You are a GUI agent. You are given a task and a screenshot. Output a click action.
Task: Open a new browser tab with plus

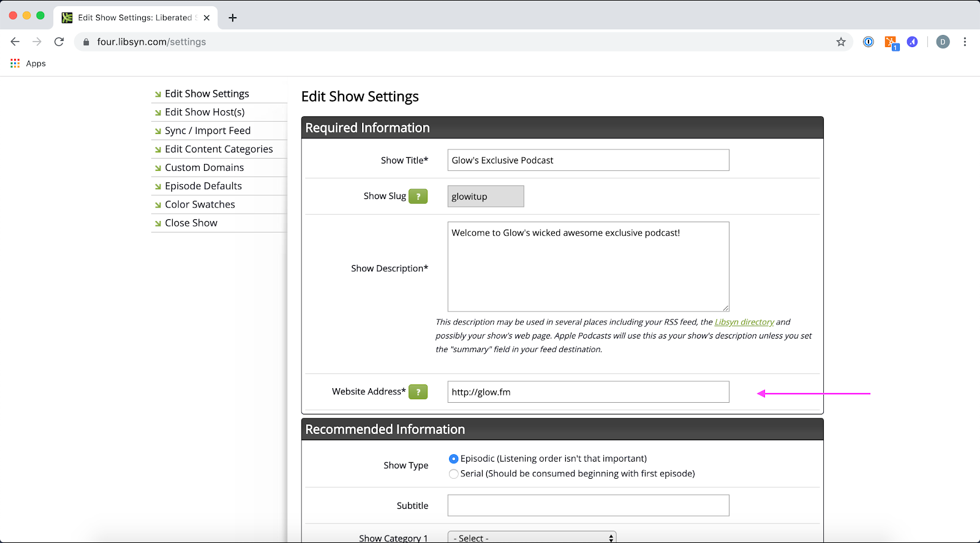[232, 18]
